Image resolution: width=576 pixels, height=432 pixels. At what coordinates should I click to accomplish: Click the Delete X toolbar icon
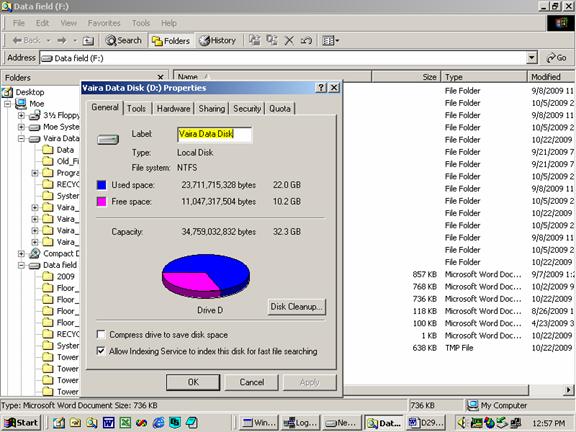289,40
